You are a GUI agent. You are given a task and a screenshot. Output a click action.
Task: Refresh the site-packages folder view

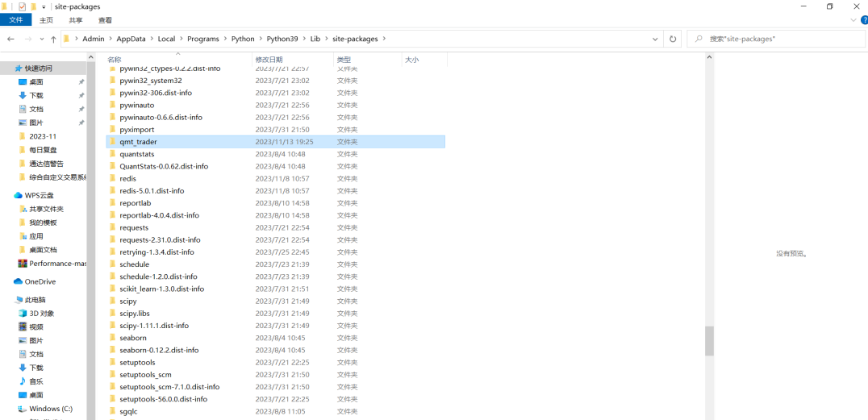(673, 40)
